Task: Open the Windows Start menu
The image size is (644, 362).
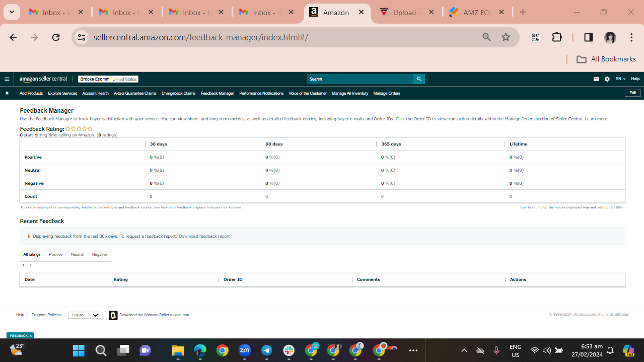Action: (x=79, y=350)
